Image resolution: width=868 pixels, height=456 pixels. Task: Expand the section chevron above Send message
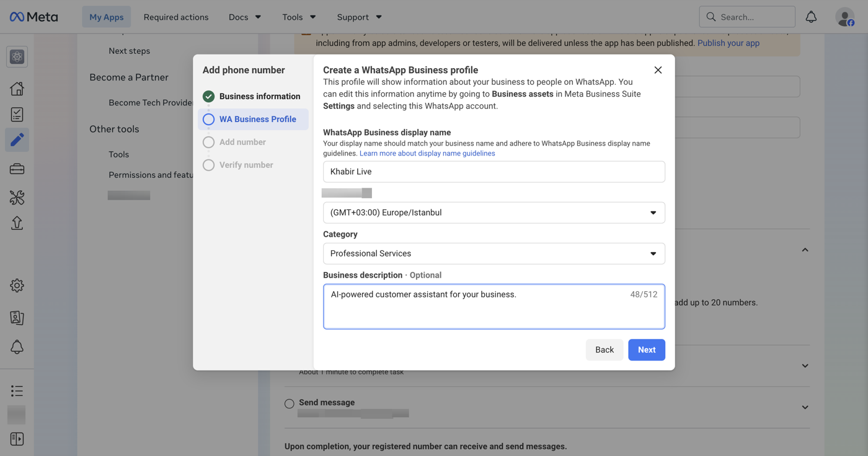(x=805, y=366)
